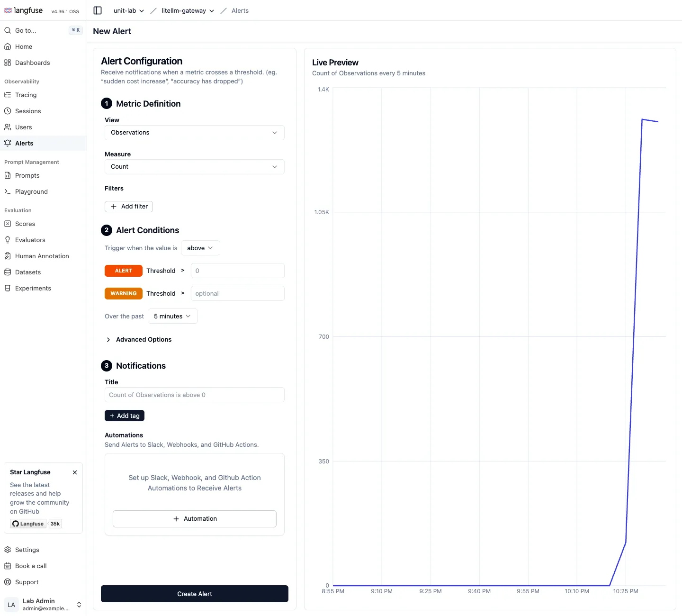Open the View Observations dropdown
The height and width of the screenshot is (616, 682).
click(195, 133)
